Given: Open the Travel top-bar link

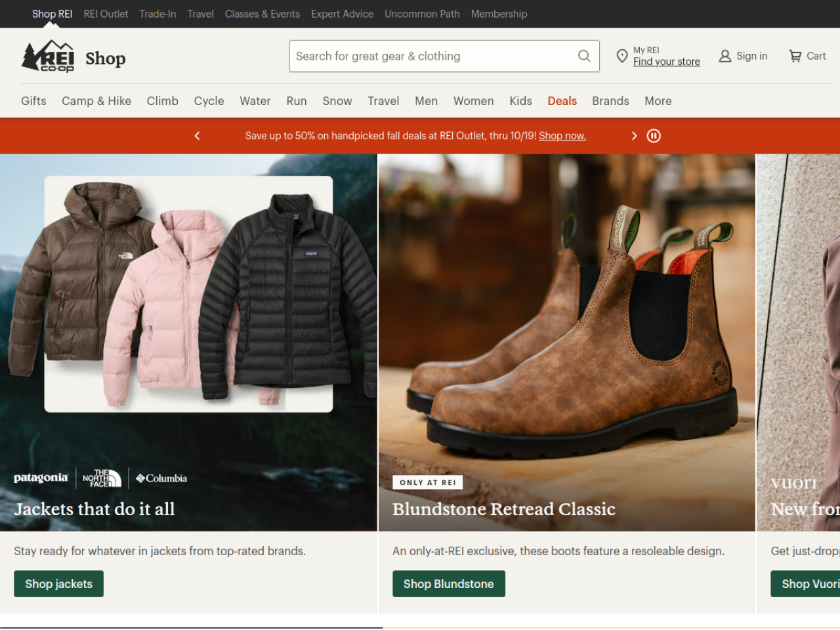Looking at the screenshot, I should pyautogui.click(x=200, y=14).
